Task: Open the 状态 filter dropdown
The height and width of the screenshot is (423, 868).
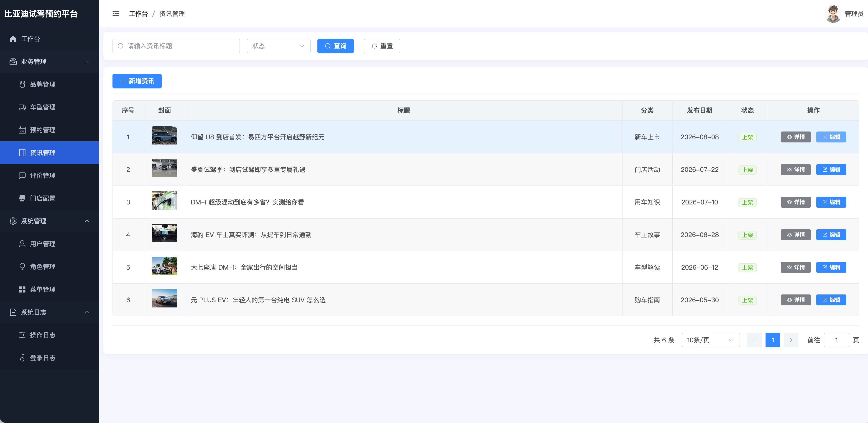Action: tap(279, 46)
